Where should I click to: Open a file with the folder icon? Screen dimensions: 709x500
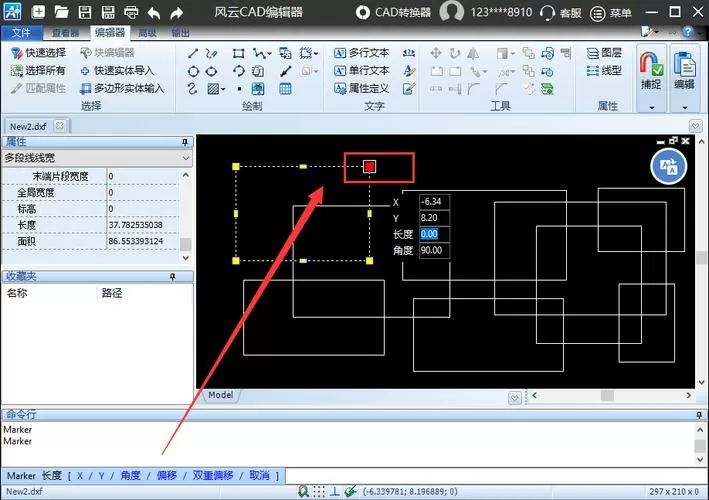coord(61,12)
